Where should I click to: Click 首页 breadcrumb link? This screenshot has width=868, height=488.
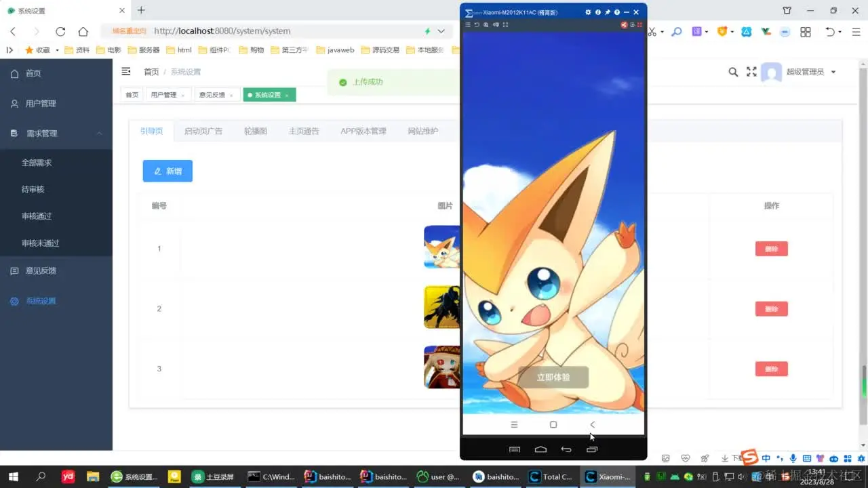[151, 72]
